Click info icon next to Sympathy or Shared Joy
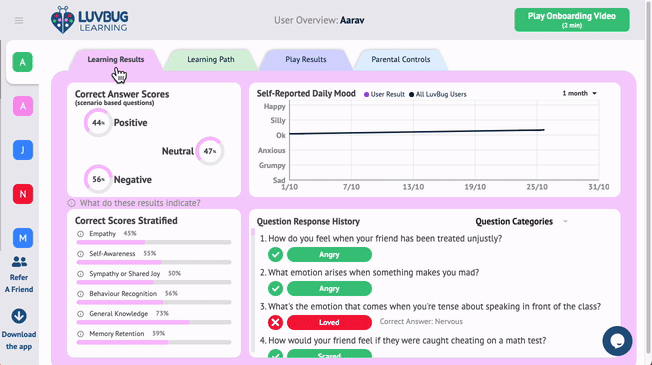The height and width of the screenshot is (365, 652). [x=81, y=274]
